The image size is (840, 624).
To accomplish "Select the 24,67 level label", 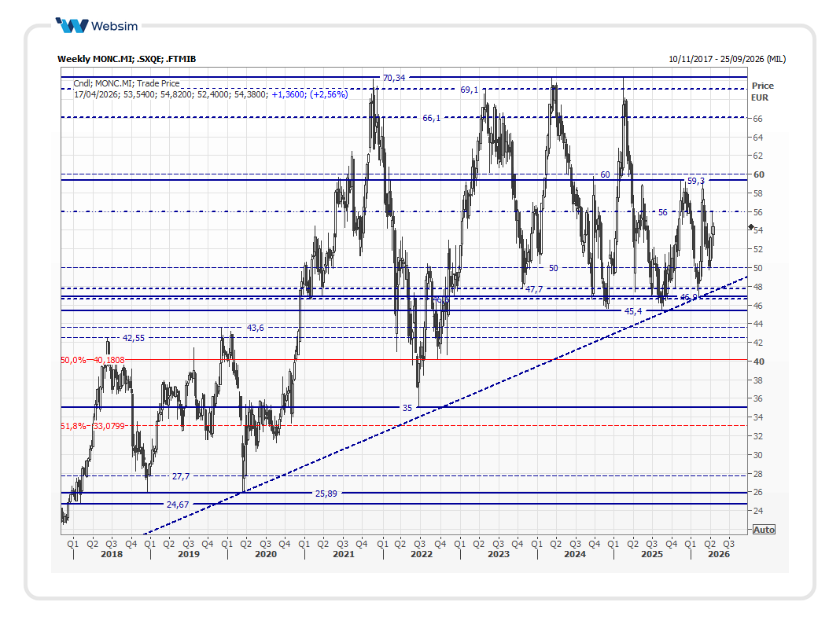I will tap(178, 505).
